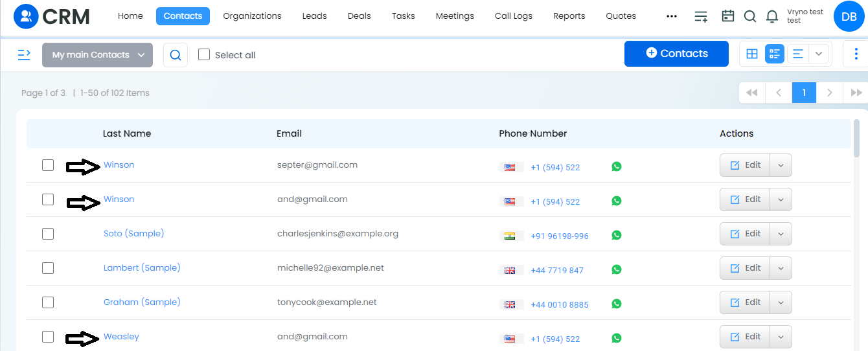Open notifications bell
The image size is (868, 351).
771,17
